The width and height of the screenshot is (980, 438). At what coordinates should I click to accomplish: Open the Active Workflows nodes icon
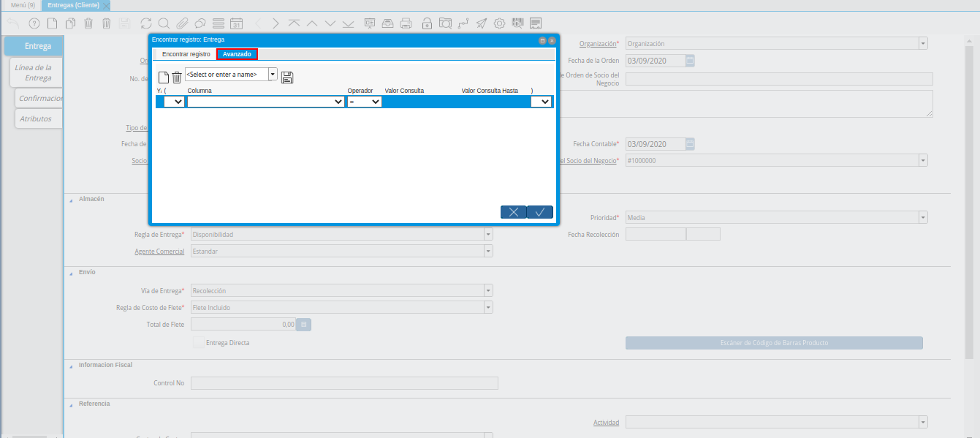coord(463,23)
